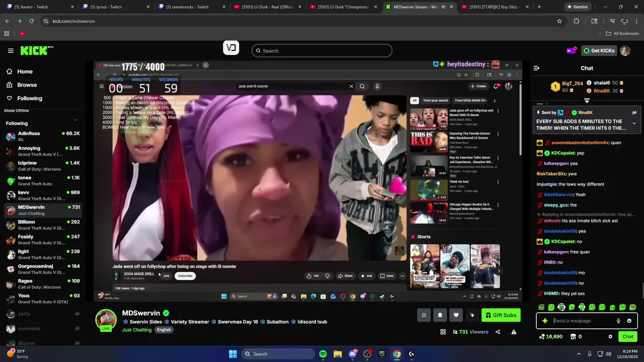Send message with the Chat button

pyautogui.click(x=628, y=337)
